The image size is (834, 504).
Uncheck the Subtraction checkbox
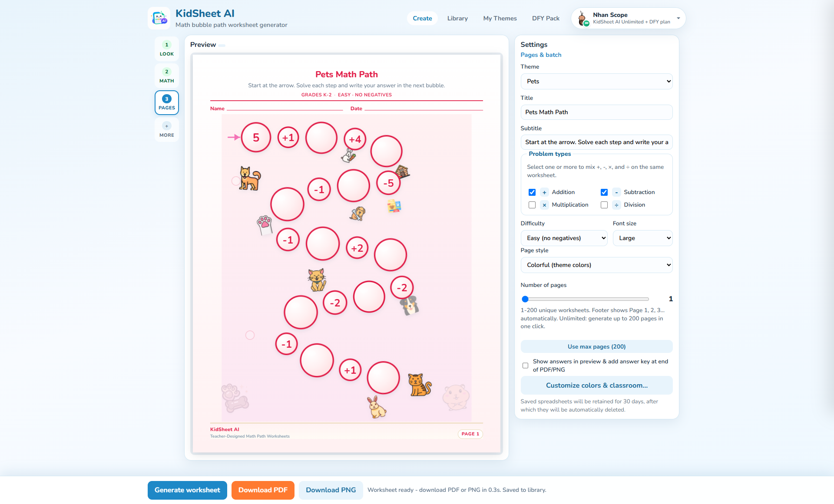click(604, 192)
